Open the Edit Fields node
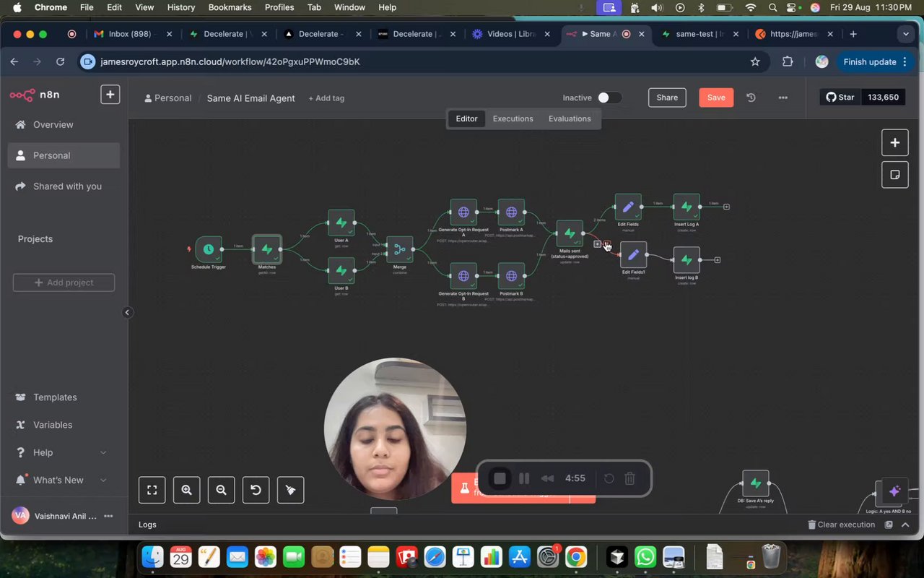The image size is (924, 578). tap(628, 207)
